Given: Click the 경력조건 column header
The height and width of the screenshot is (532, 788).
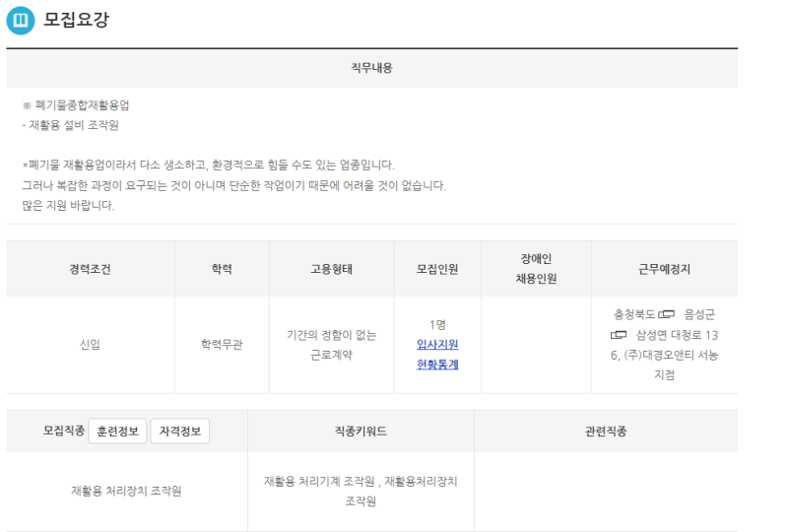Looking at the screenshot, I should click(90, 269).
